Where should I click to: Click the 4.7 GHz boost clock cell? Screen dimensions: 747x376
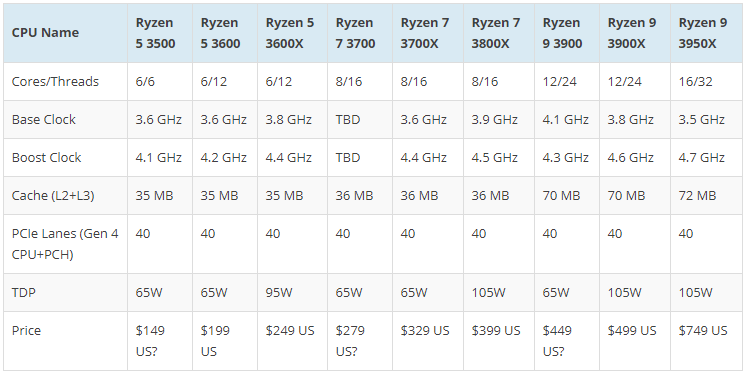[707, 158]
